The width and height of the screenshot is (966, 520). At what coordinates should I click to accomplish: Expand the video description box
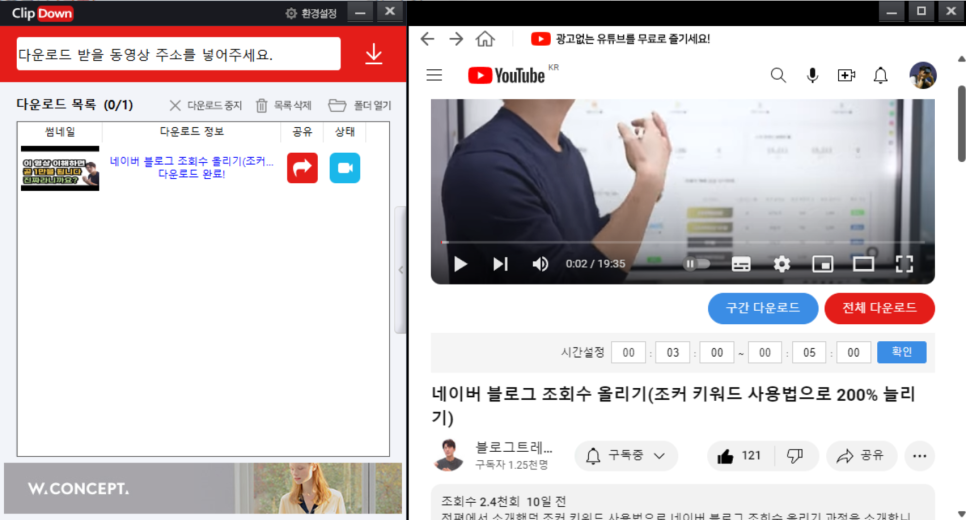pyautogui.click(x=683, y=503)
